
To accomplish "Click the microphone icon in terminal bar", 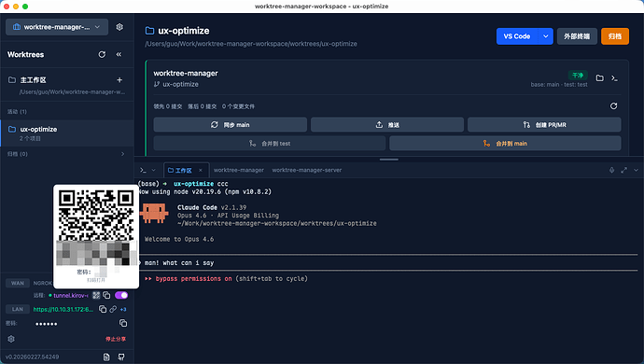I will tap(611, 170).
